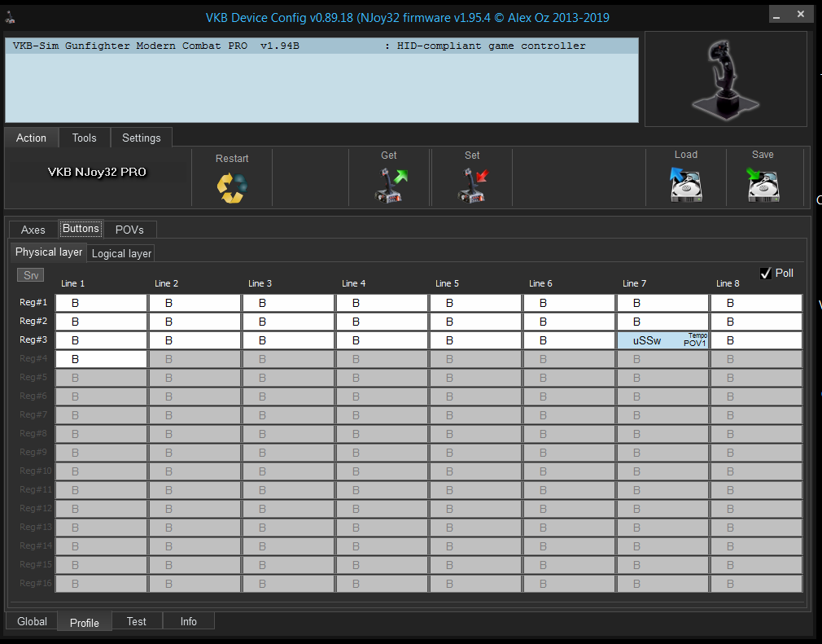The width and height of the screenshot is (822, 644).
Task: Select the Logical layer tab
Action: coord(121,254)
